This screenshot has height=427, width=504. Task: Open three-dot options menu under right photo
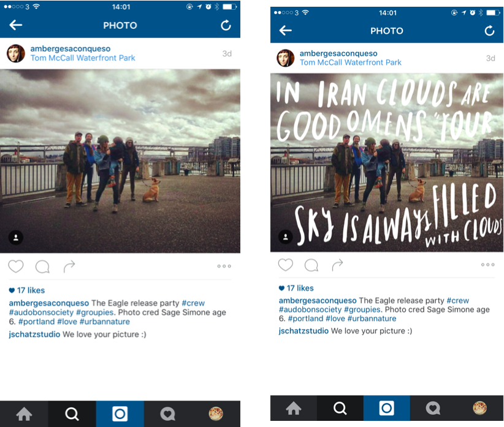[487, 265]
